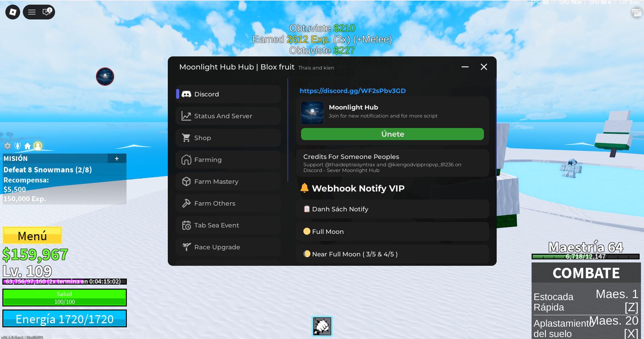Open the discord.gg invite link
644x339 pixels.
[x=353, y=91]
